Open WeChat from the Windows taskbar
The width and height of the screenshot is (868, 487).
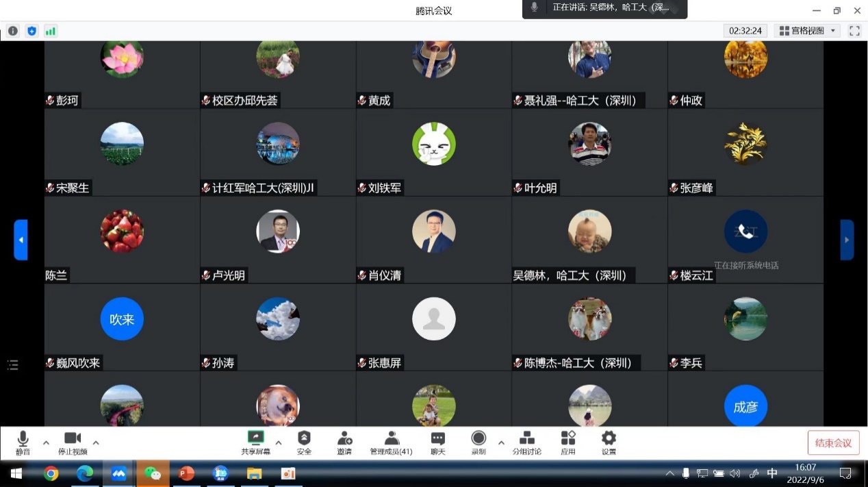point(152,473)
